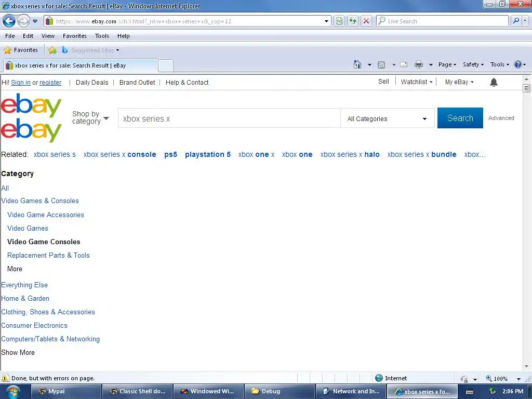
Task: Click the browser Forward arrow button
Action: coord(23,21)
